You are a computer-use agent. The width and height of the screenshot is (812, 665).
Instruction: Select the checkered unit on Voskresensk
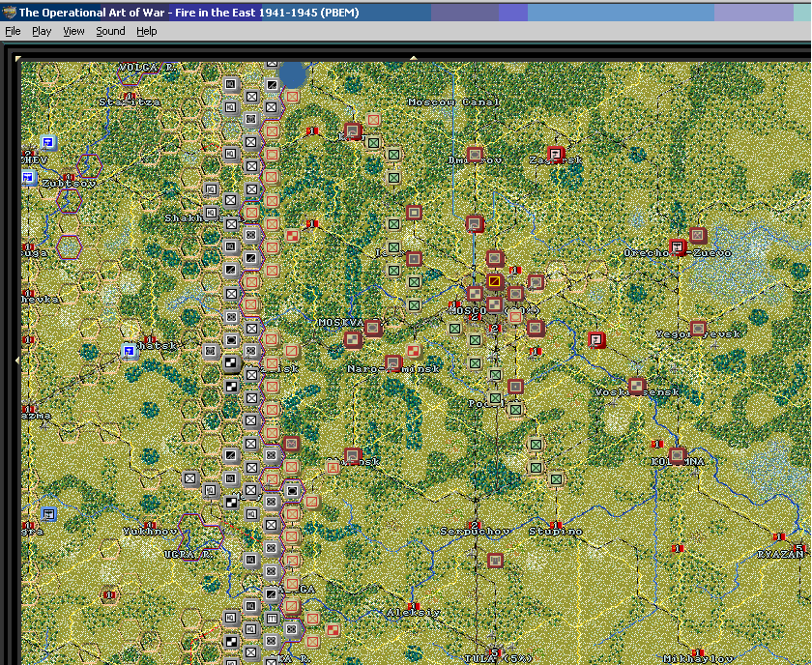(636, 386)
